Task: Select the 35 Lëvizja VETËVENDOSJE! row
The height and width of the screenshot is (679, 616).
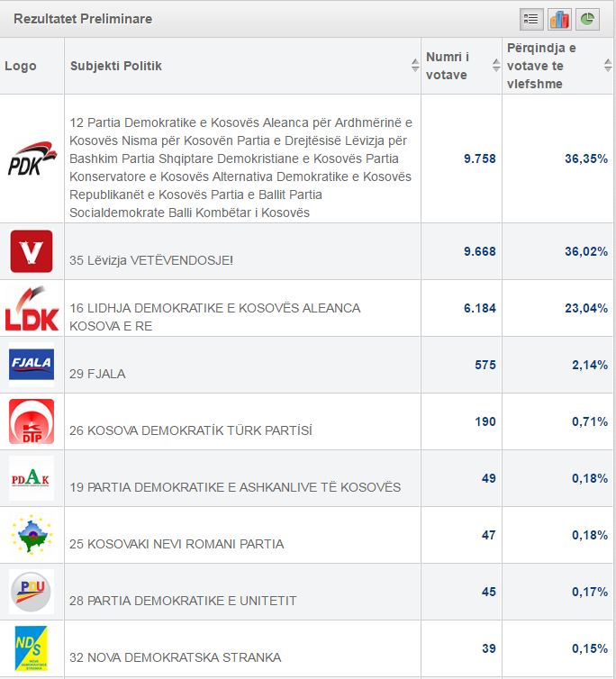Action: pos(150,260)
